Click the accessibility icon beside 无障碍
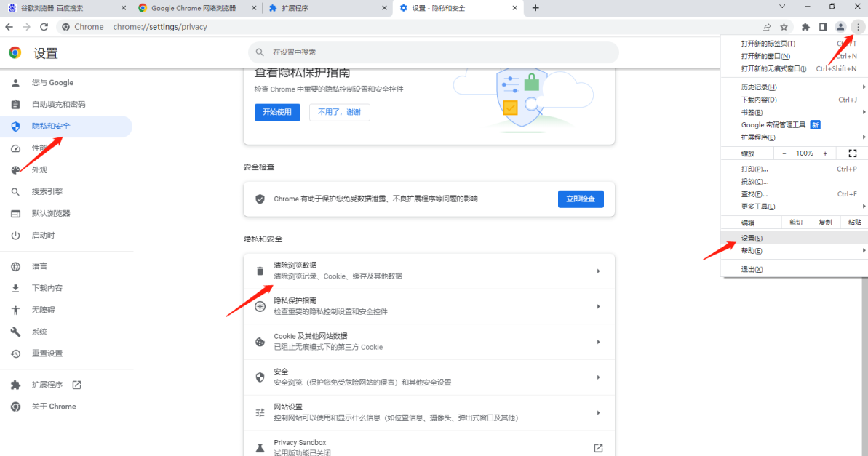Screen dimensions: 868x456 15,310
